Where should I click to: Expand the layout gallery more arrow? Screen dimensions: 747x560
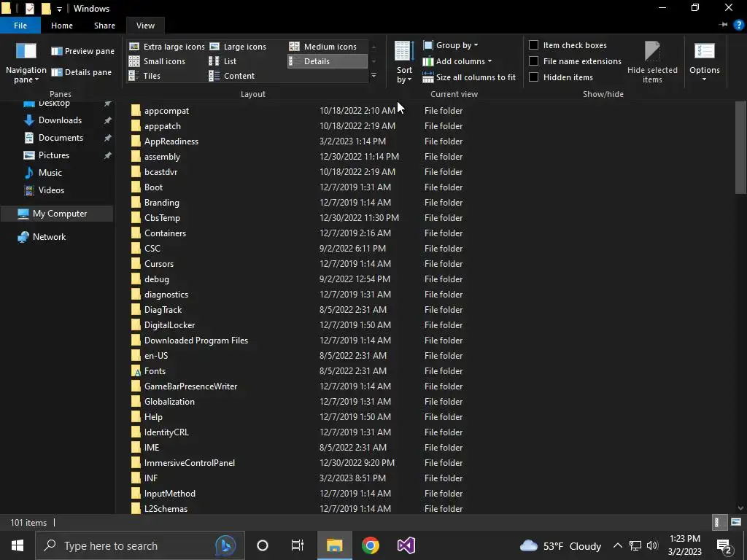374,75
